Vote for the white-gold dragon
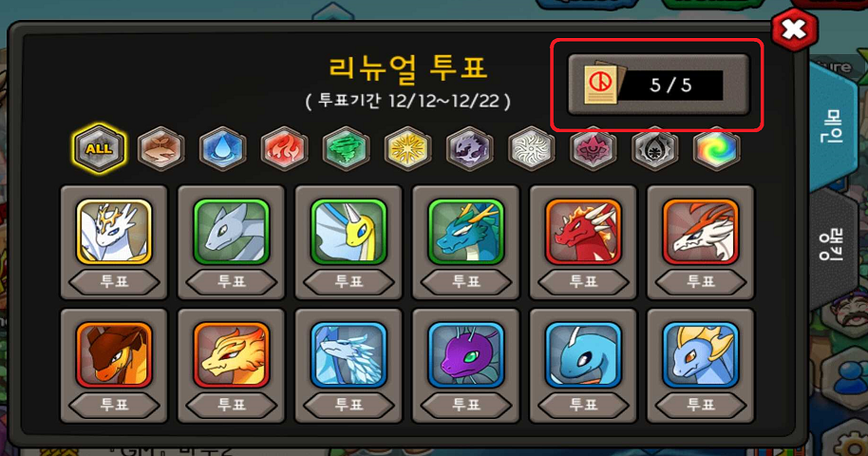The height and width of the screenshot is (456, 868). [114, 282]
